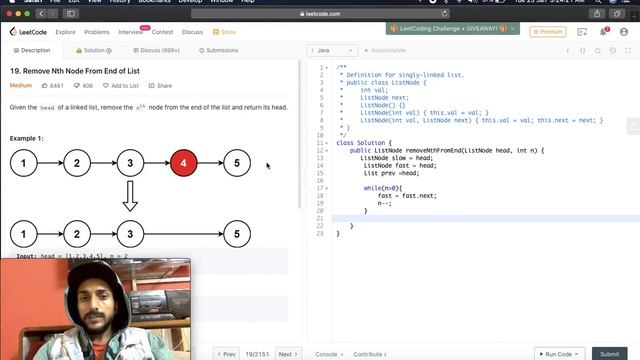Viewport: 640px width, 360px height.
Task: Click the Safari forward button
Action: [53, 13]
